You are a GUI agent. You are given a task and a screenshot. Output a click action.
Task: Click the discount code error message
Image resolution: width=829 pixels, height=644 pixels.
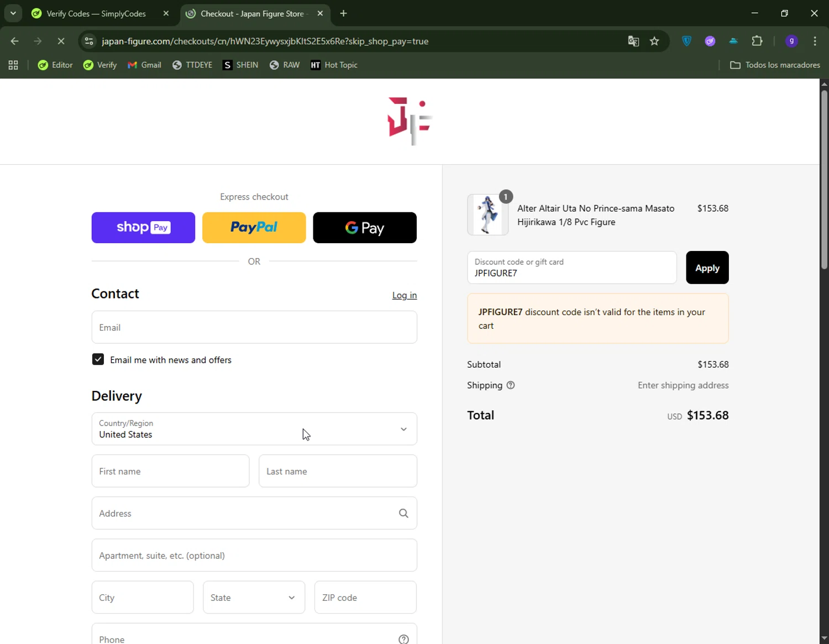[598, 318]
